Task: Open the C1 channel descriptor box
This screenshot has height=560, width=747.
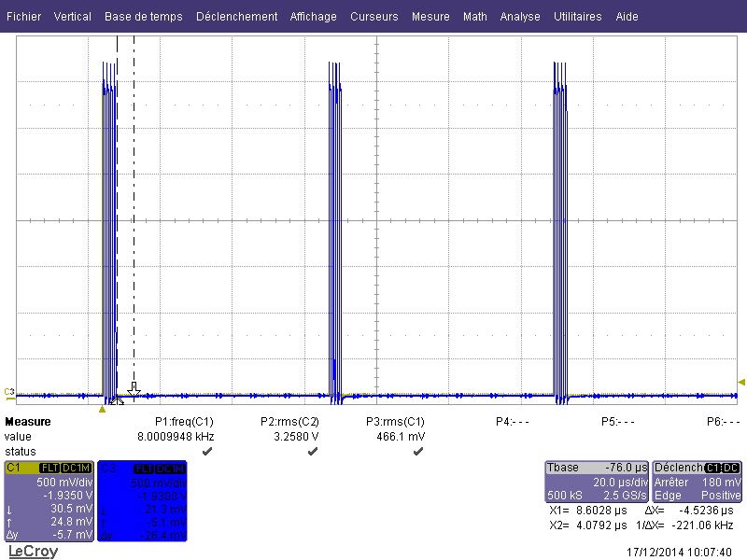Action: pyautogui.click(x=49, y=501)
